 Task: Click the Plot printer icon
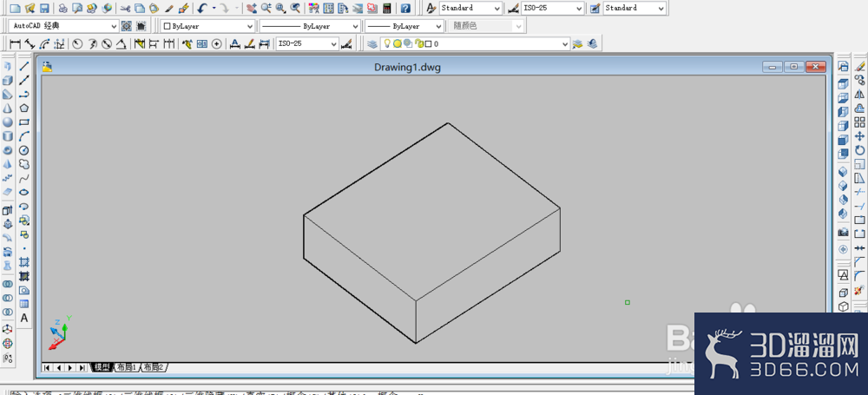[63, 9]
